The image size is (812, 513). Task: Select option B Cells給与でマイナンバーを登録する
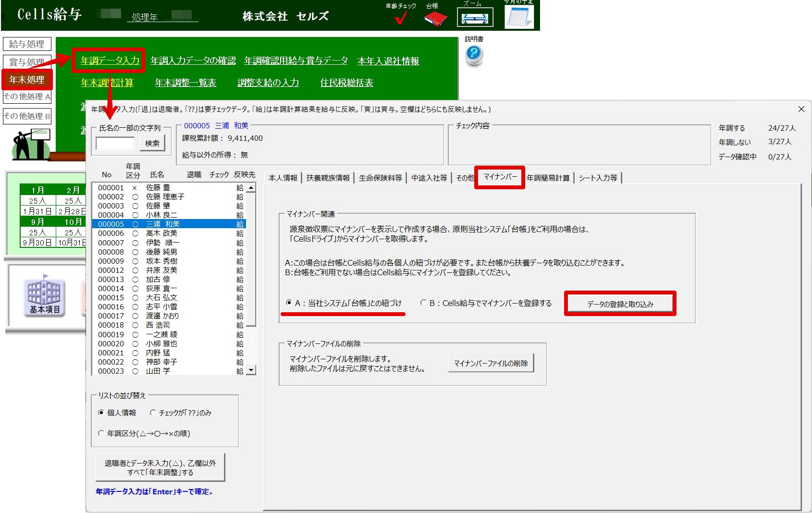coord(423,303)
